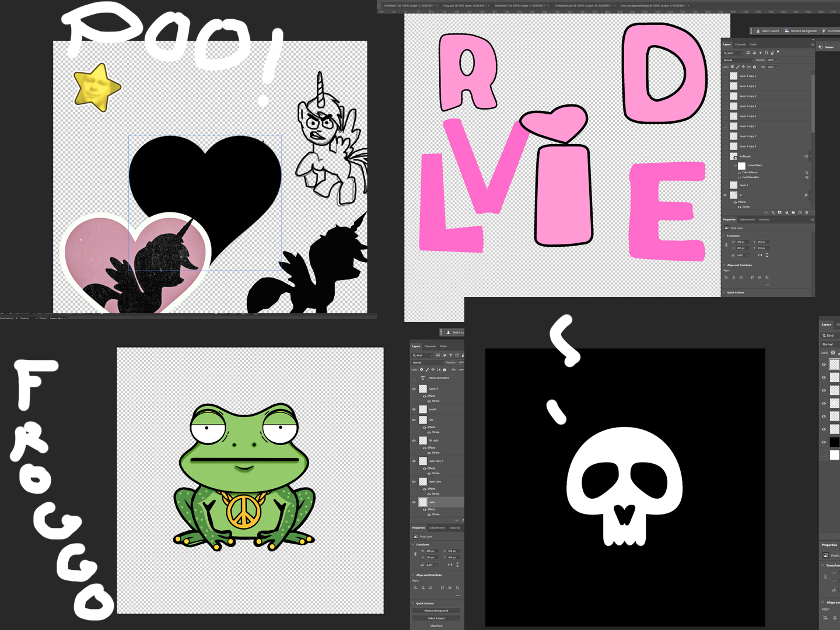Collapse Quick Actions section in pink letters Properties

tap(724, 293)
